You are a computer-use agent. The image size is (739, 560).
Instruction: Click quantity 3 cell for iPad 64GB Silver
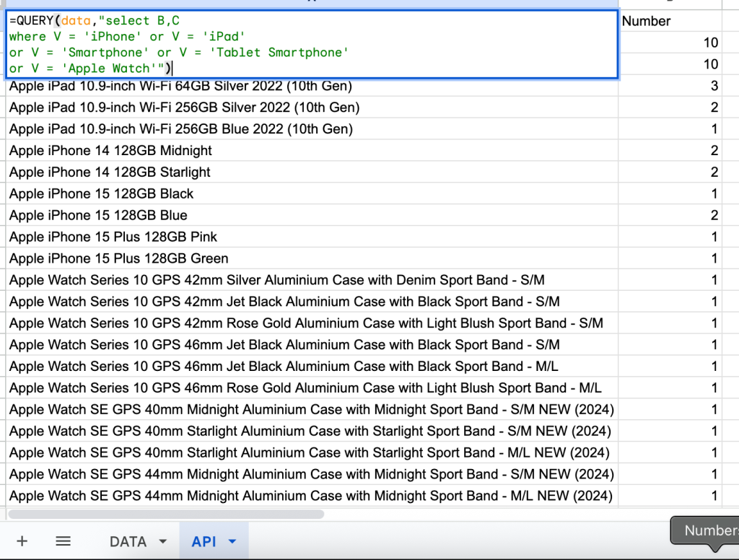pyautogui.click(x=678, y=87)
